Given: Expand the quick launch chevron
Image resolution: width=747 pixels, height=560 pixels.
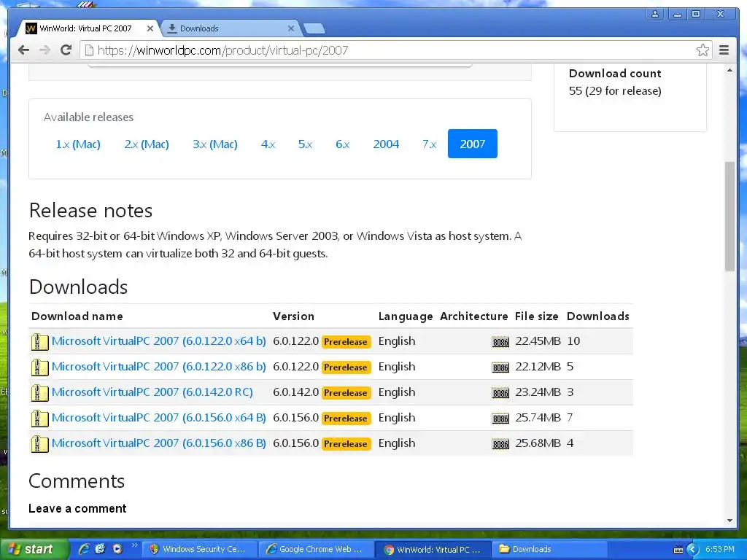Looking at the screenshot, I should pos(134,545).
